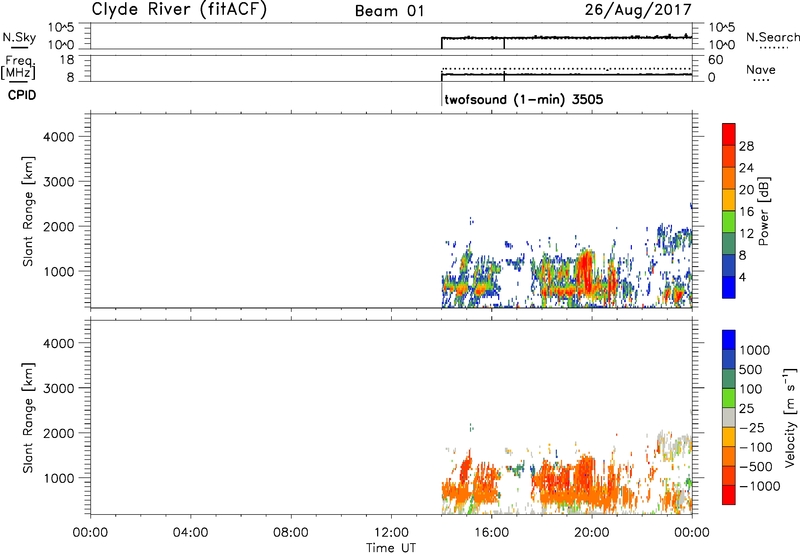Pick the red top power colorbar swatch above 28
Screen dimensions: 800x554
pos(729,134)
